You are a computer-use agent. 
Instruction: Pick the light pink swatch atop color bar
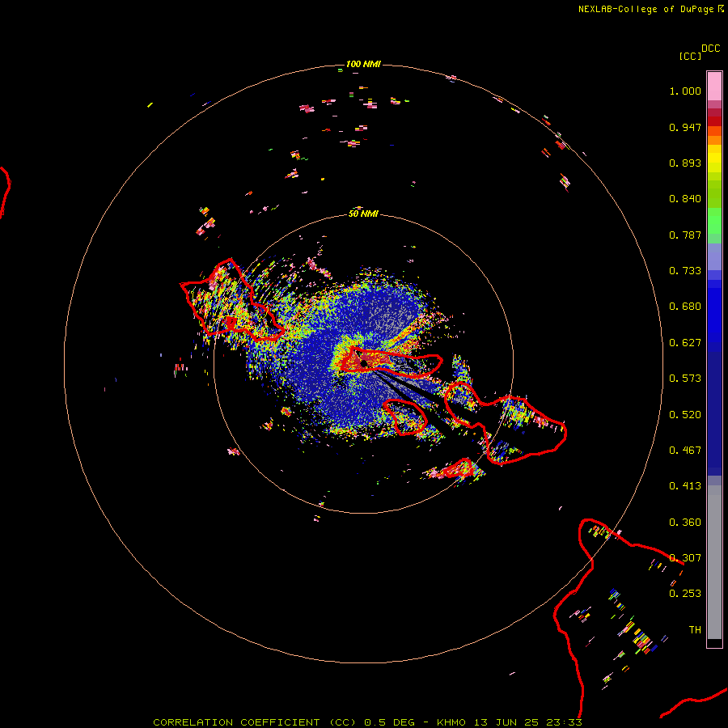tap(714, 86)
